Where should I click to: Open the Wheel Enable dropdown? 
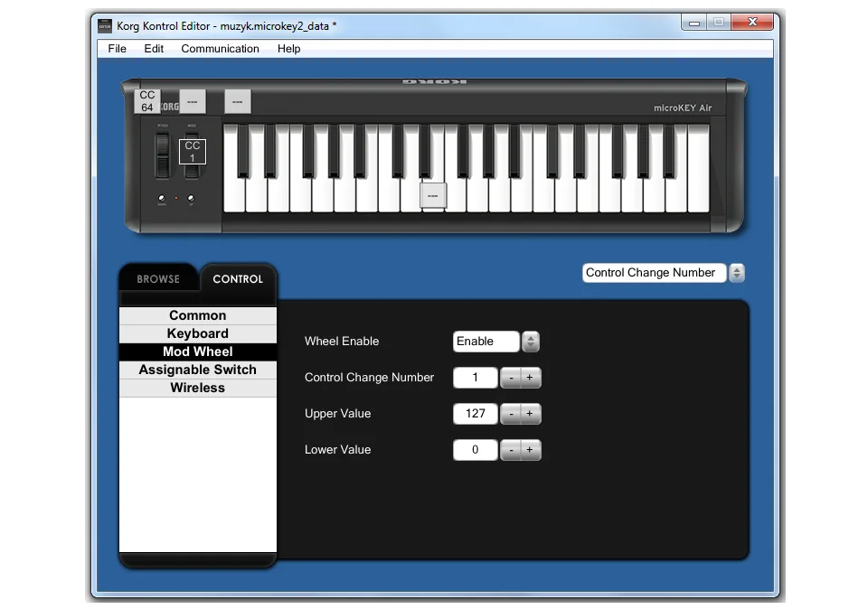pos(486,342)
